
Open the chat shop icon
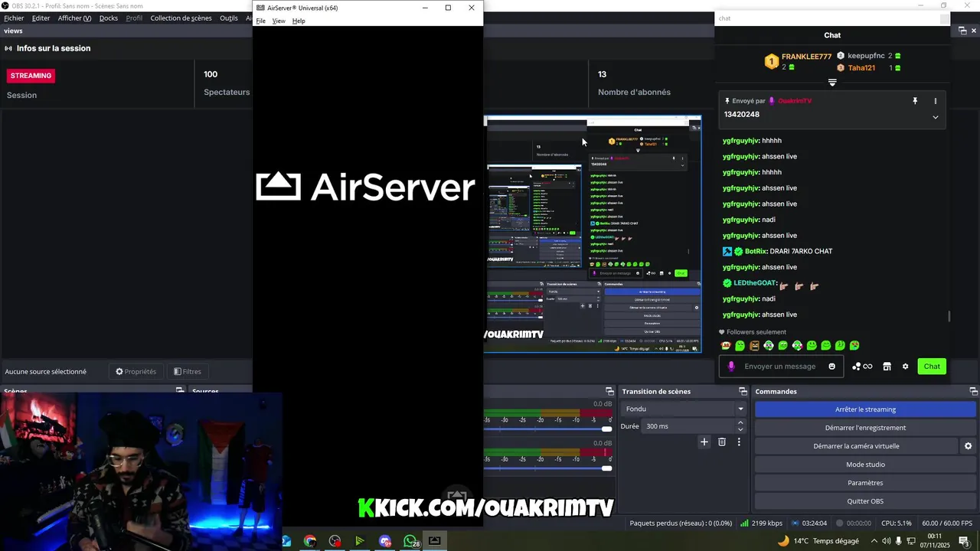(x=887, y=367)
